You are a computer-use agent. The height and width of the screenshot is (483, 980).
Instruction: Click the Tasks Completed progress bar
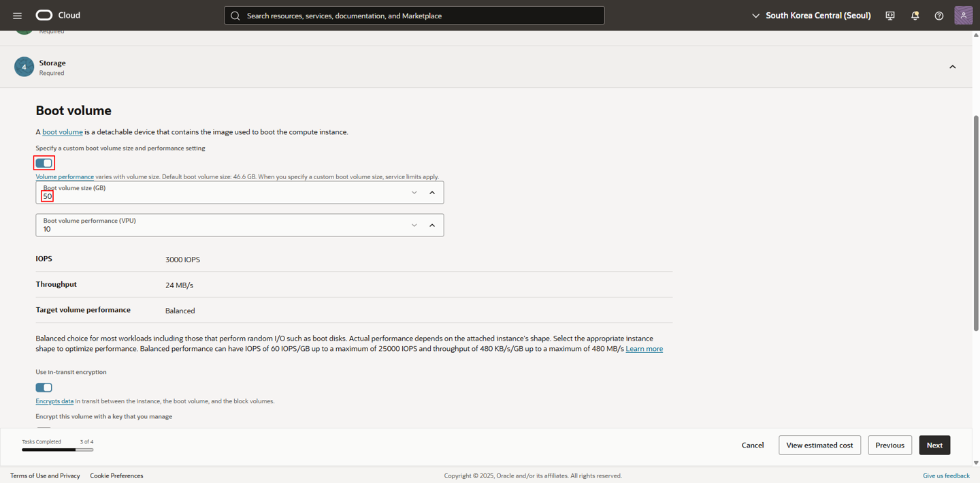tap(57, 450)
